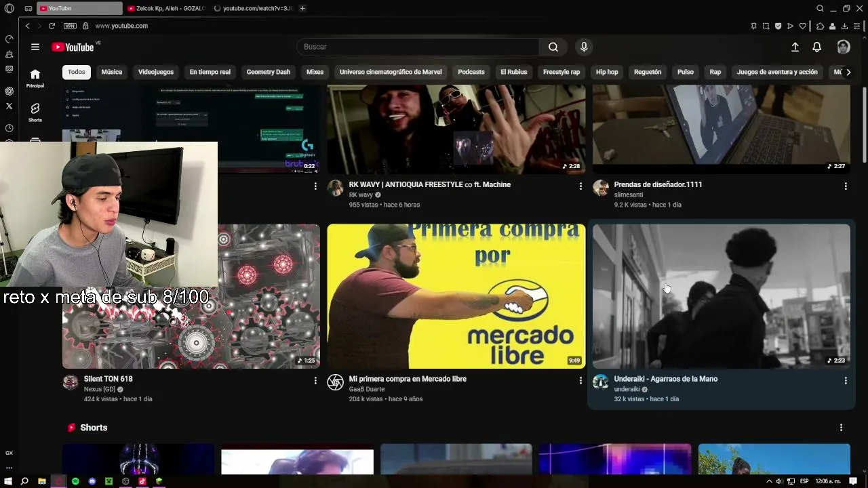This screenshot has width=868, height=488.
Task: Open a new browser tab
Action: (302, 8)
